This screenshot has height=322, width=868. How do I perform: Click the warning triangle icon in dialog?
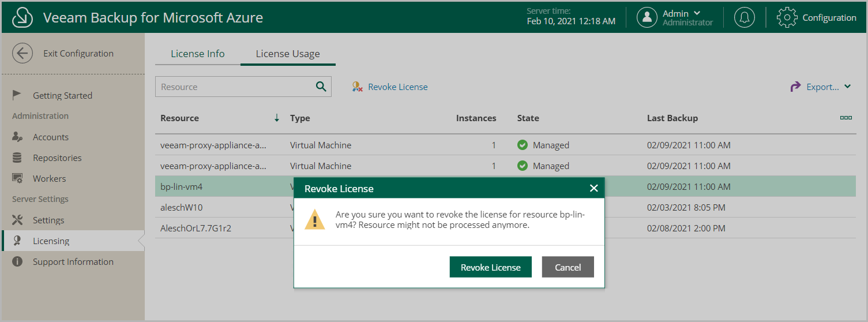[x=315, y=220]
